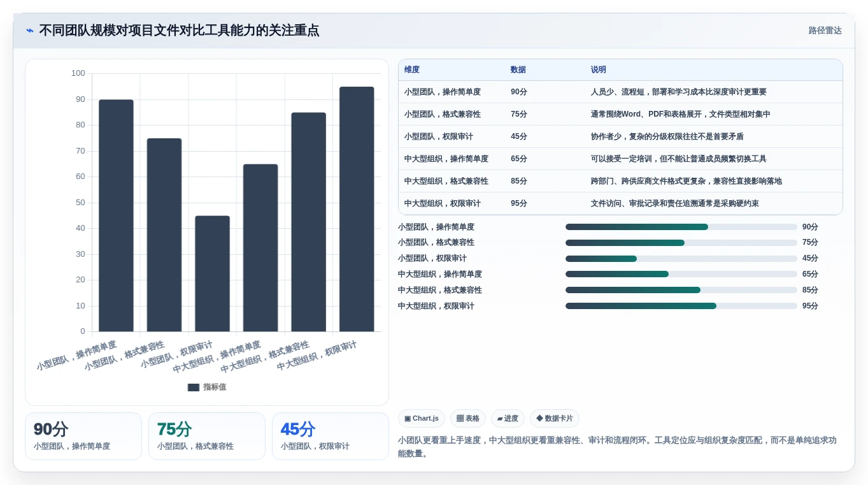The height and width of the screenshot is (485, 868).
Task: Open the 75分 小型团队 格式兼容性 data card
Action: pyautogui.click(x=207, y=436)
